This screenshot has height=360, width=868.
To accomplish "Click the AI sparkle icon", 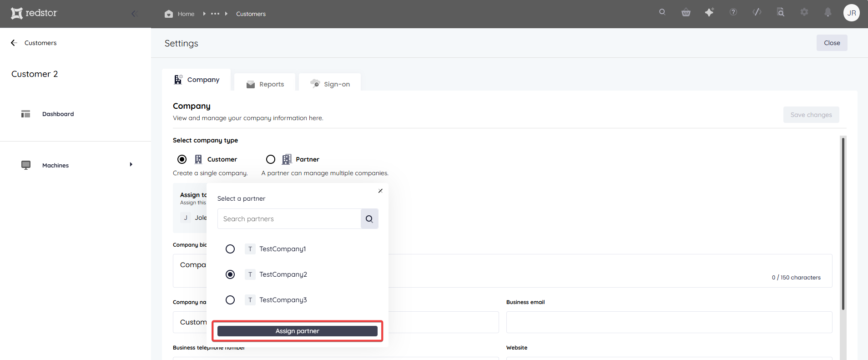I will tap(709, 12).
